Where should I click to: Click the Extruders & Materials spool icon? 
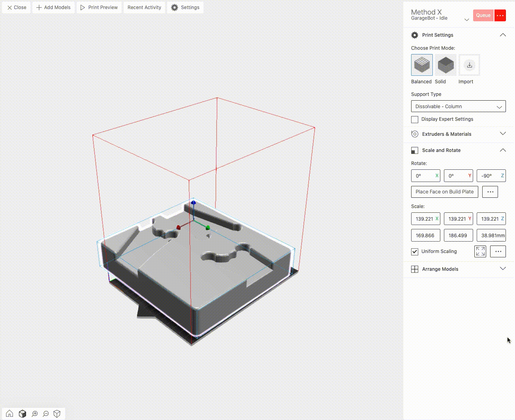coord(415,134)
